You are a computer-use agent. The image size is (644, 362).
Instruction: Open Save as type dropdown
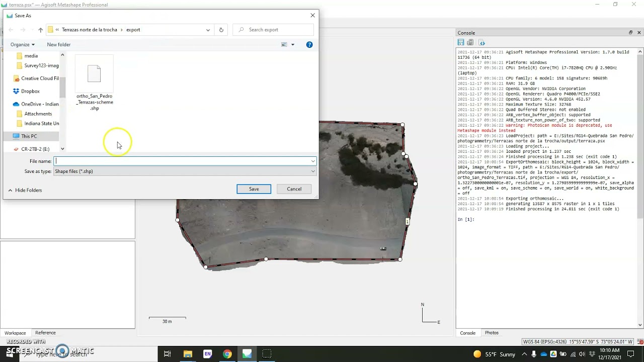[x=185, y=171]
